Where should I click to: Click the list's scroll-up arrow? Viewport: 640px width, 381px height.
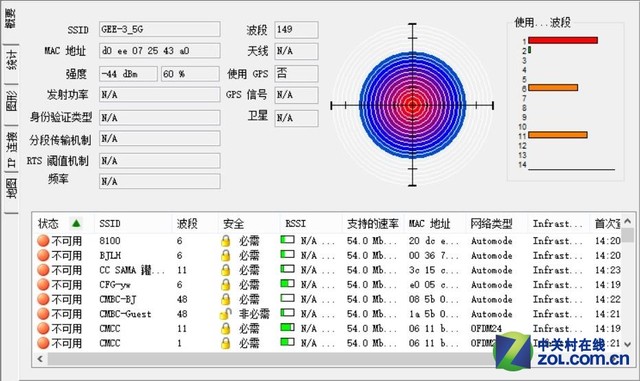628,221
